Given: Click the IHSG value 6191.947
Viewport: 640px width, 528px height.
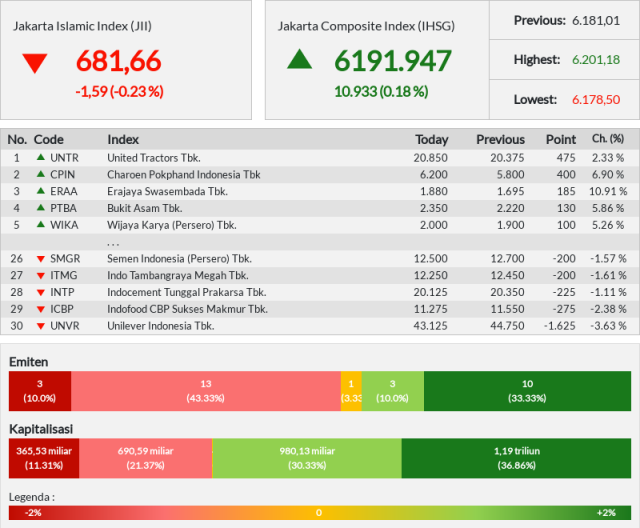Looking at the screenshot, I should tap(393, 61).
